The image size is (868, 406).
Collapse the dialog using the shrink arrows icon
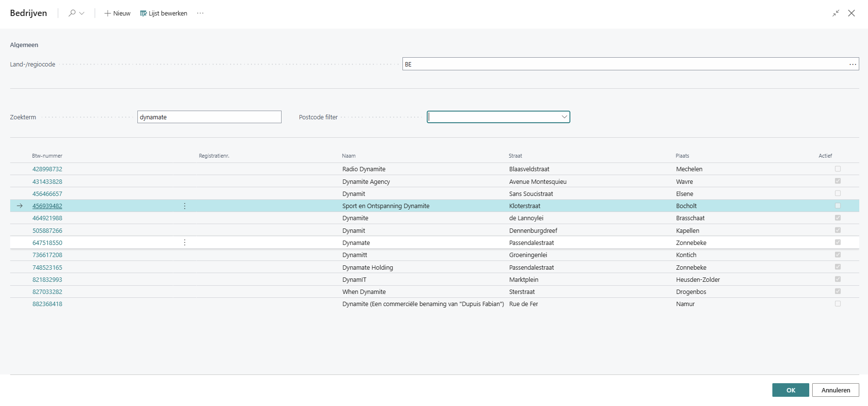click(835, 13)
